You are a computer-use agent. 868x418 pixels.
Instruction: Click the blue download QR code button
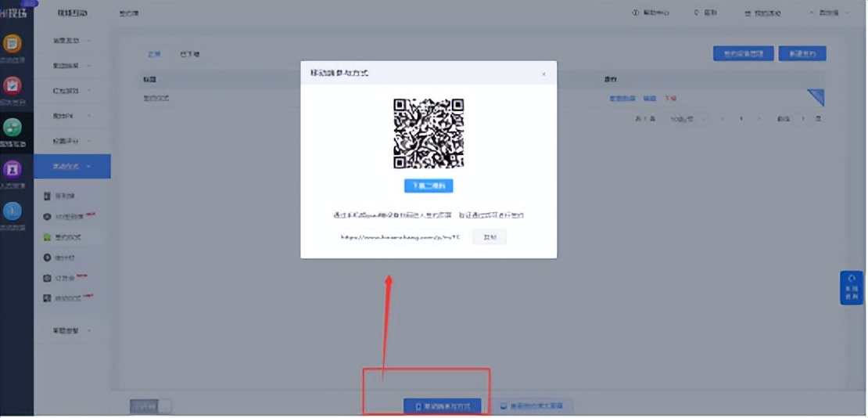click(429, 186)
